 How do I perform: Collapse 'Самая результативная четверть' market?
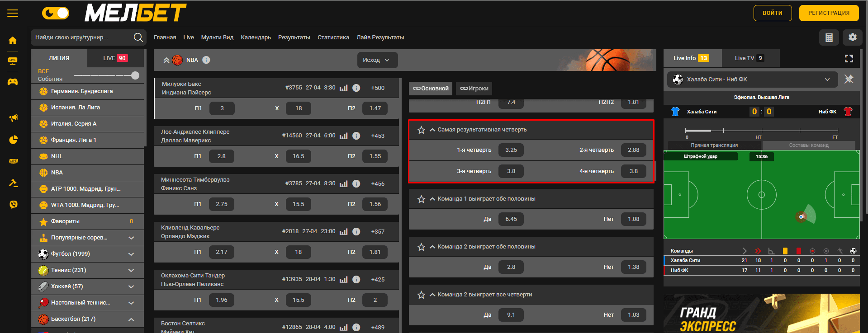pos(432,130)
